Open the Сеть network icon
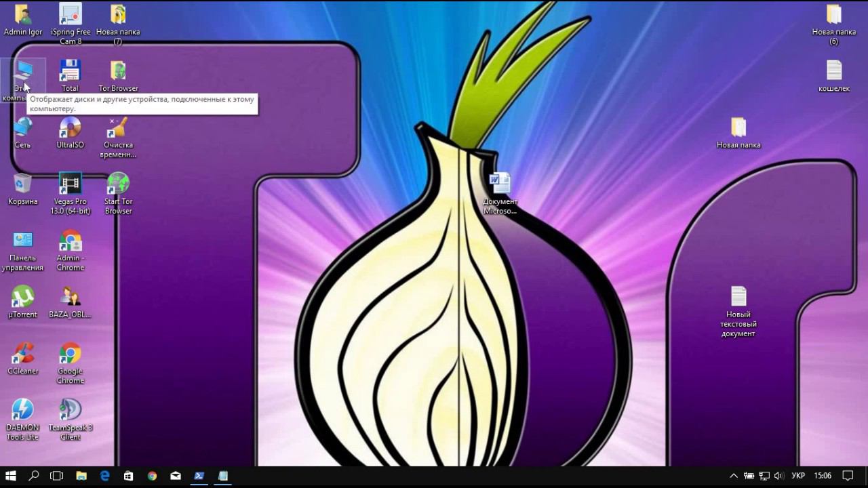868x488 pixels. [x=23, y=127]
